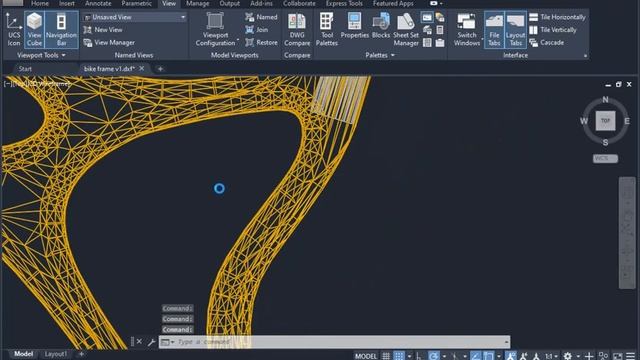
Task: Click the Join viewports icon
Action: [x=249, y=30]
